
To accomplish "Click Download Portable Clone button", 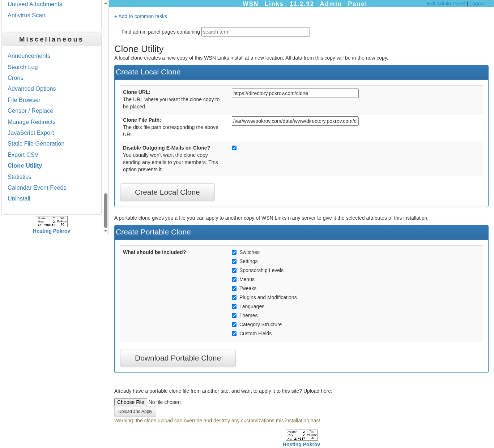I will (178, 358).
